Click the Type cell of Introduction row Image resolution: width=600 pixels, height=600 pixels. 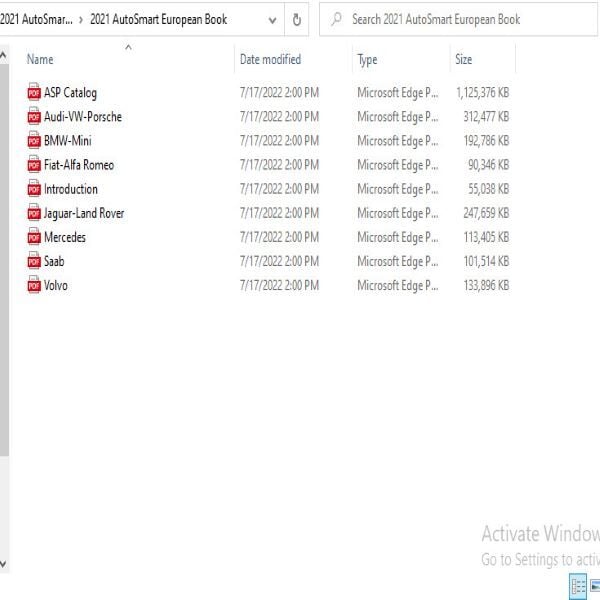(x=398, y=189)
